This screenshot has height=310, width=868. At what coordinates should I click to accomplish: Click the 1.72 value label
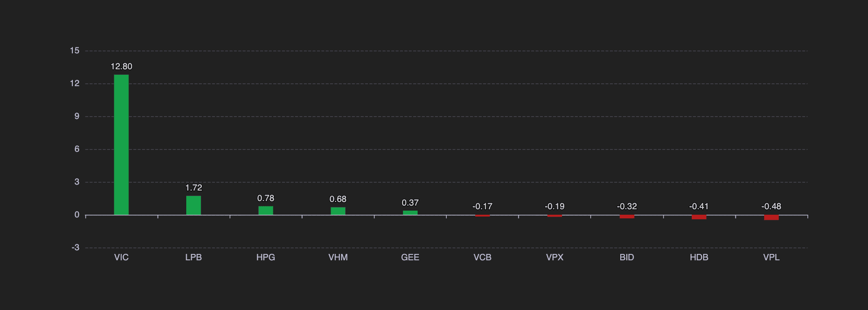pos(194,188)
